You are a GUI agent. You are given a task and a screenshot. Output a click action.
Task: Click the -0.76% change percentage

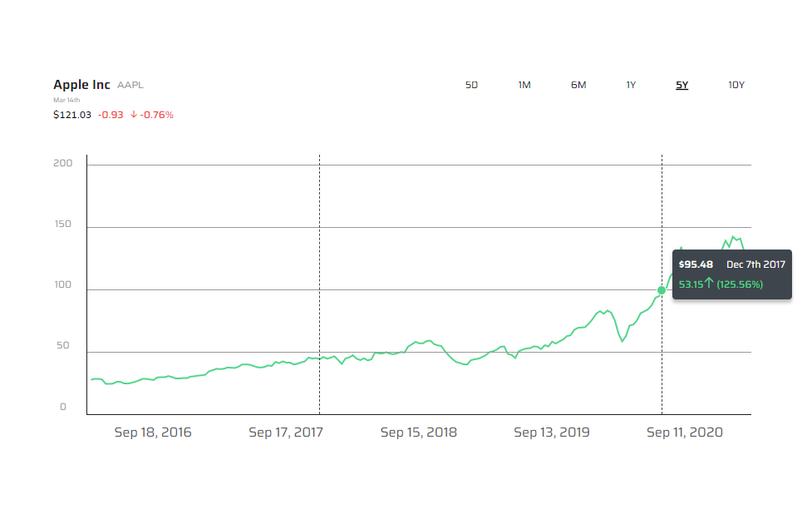[x=155, y=115]
